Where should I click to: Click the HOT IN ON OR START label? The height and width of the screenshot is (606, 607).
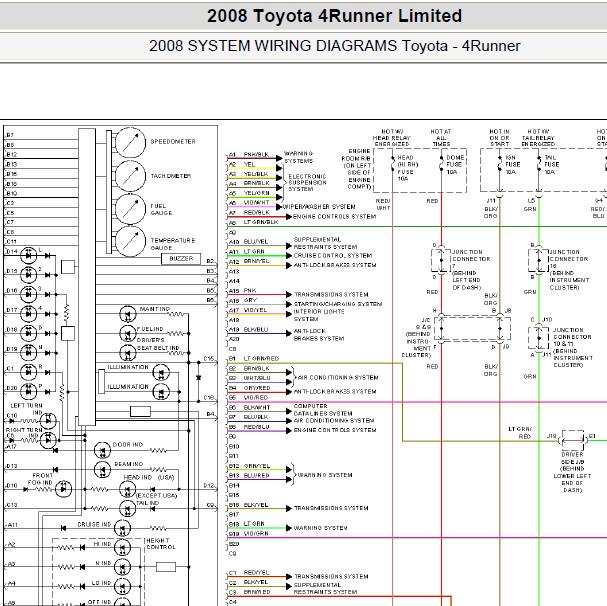[499, 138]
